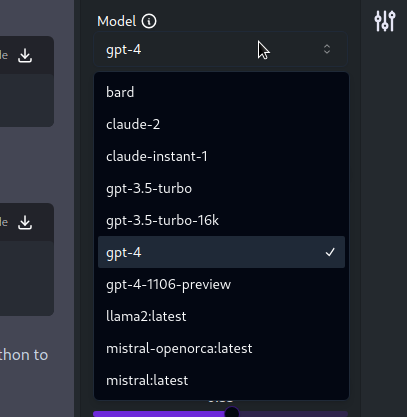
Task: Click the Model label text
Action: click(117, 21)
